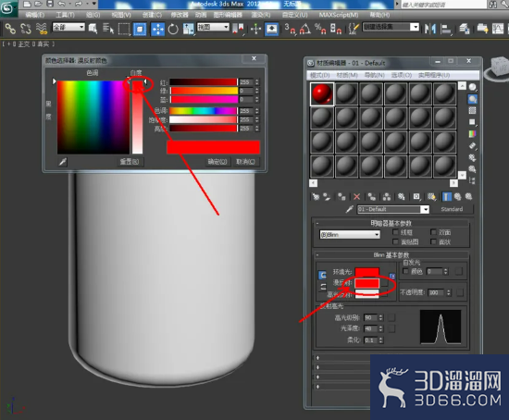
Task: Click the 3D Snaps Toggle icon
Action: pos(290,29)
